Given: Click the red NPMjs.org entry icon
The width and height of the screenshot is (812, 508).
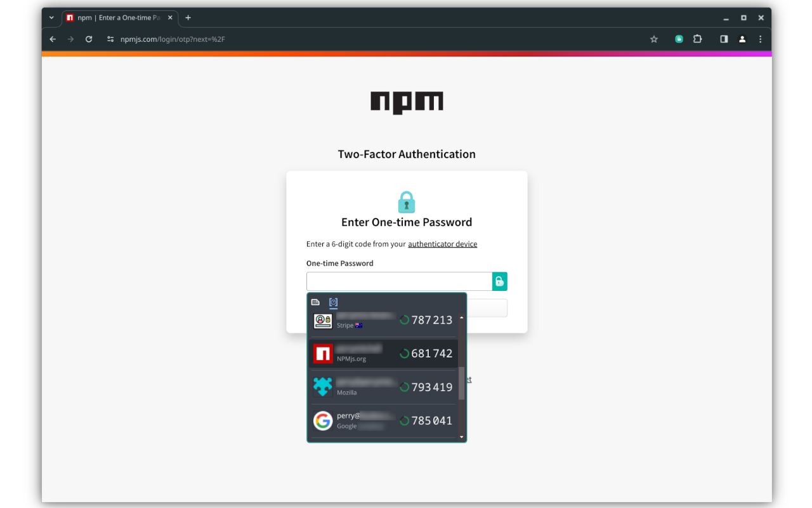Looking at the screenshot, I should click(323, 354).
